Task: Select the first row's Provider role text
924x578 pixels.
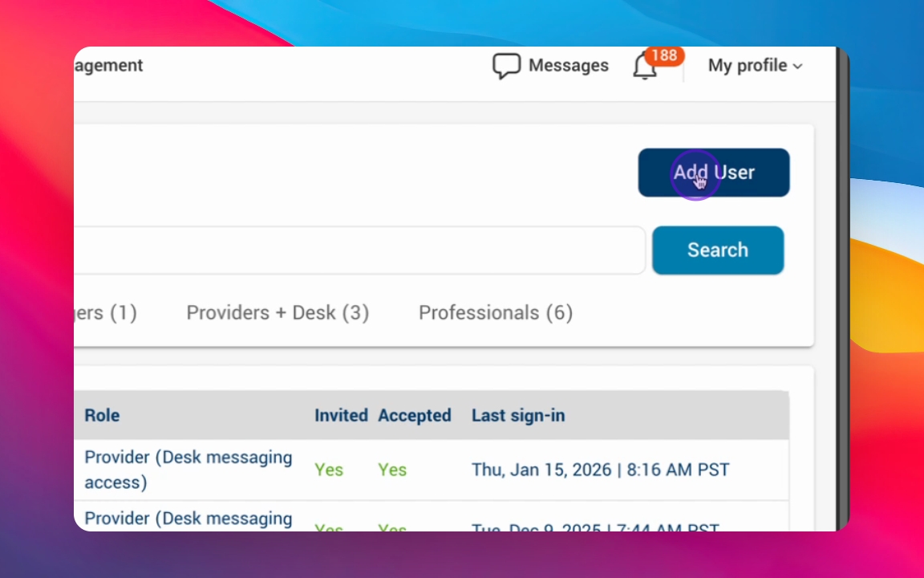Action: coord(188,469)
